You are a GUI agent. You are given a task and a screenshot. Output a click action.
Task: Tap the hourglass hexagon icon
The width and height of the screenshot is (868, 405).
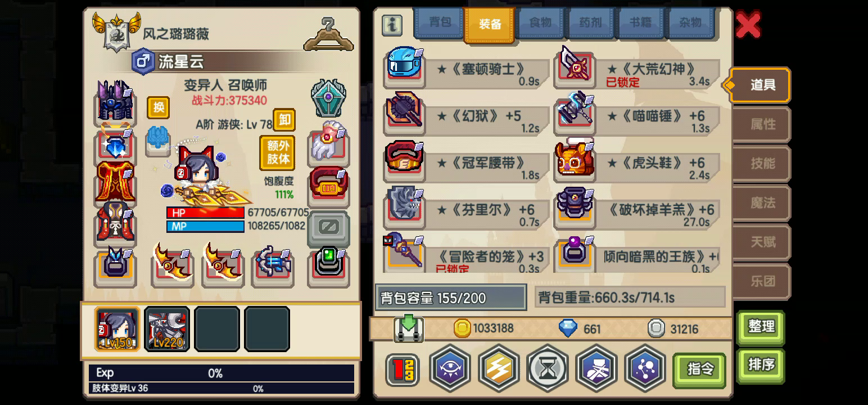(x=548, y=368)
